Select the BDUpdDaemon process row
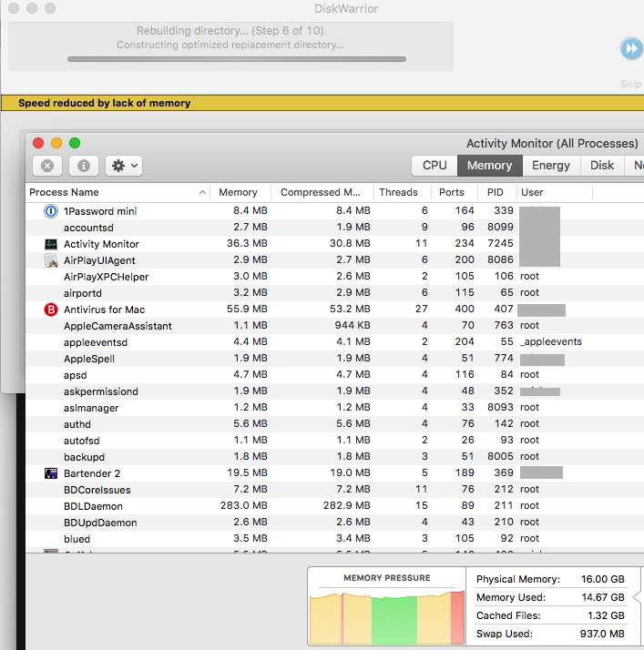Screen dimensions: 644x650 (x=334, y=523)
